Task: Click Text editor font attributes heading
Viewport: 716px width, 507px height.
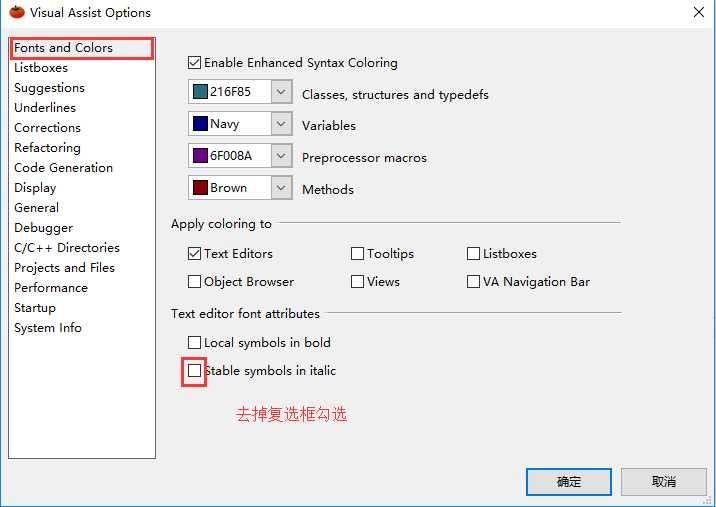Action: 245,314
